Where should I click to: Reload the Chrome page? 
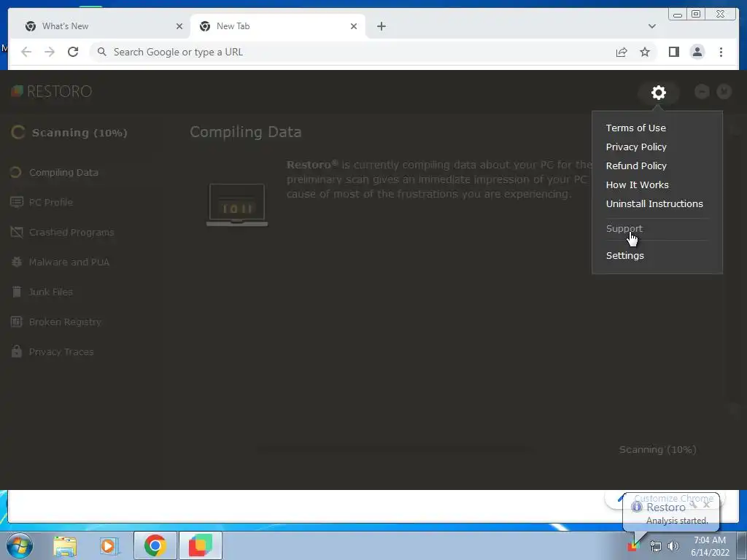pyautogui.click(x=73, y=52)
